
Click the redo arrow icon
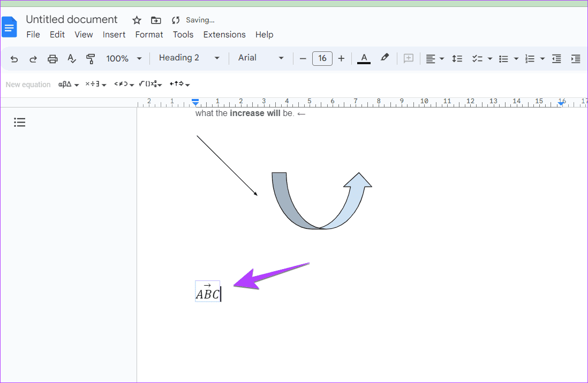point(33,59)
